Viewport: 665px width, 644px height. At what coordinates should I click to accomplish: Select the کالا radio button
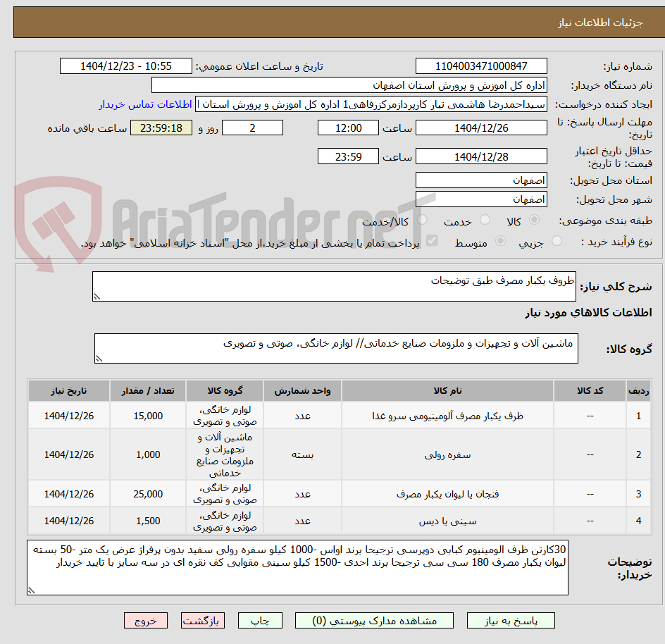(535, 220)
